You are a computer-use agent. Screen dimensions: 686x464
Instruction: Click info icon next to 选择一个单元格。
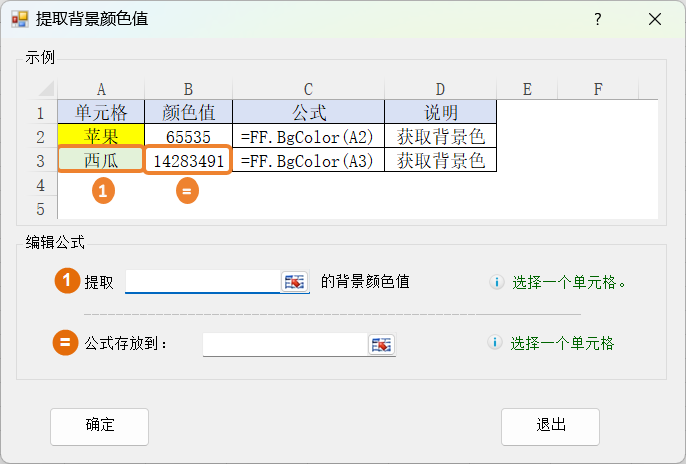point(496,282)
